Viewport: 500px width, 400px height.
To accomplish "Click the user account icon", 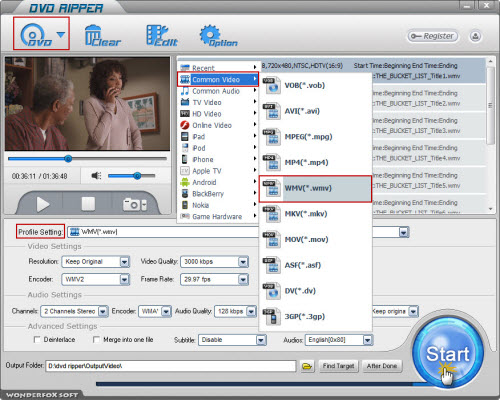I will coord(475,36).
